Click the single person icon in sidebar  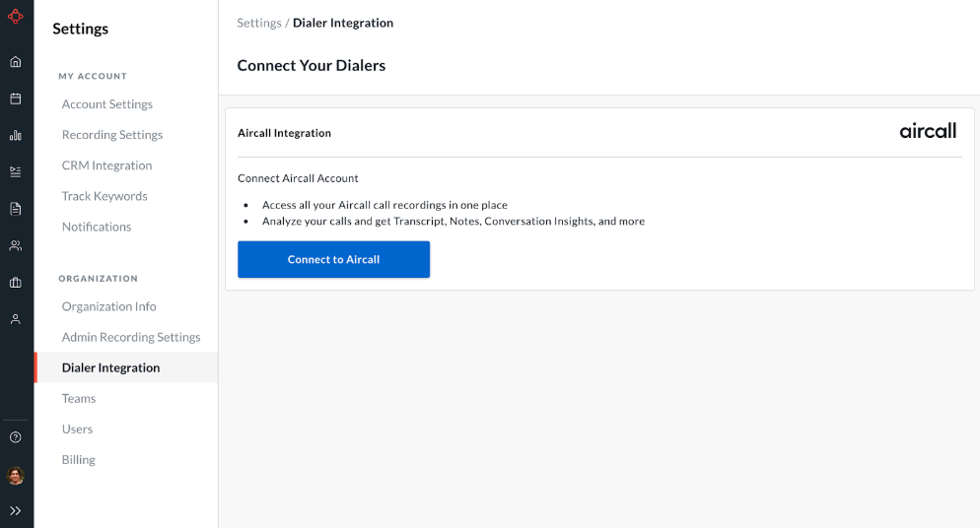click(16, 319)
